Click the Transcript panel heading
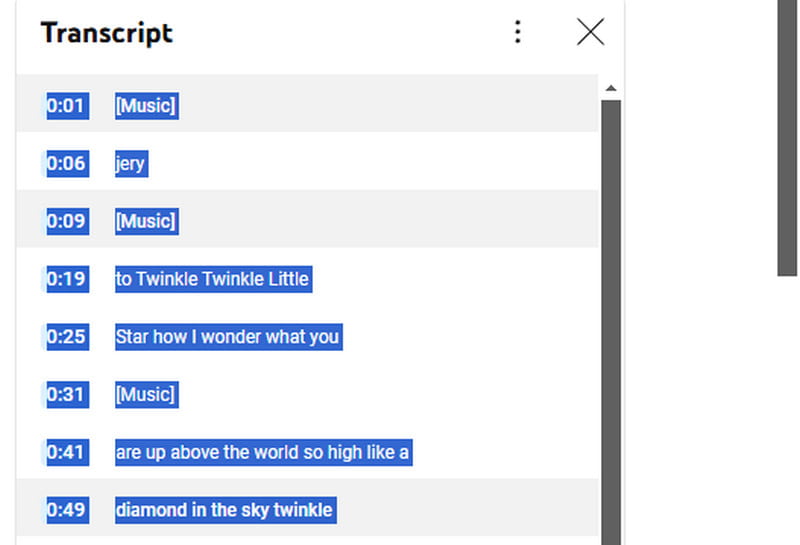800x545 pixels. point(107,33)
